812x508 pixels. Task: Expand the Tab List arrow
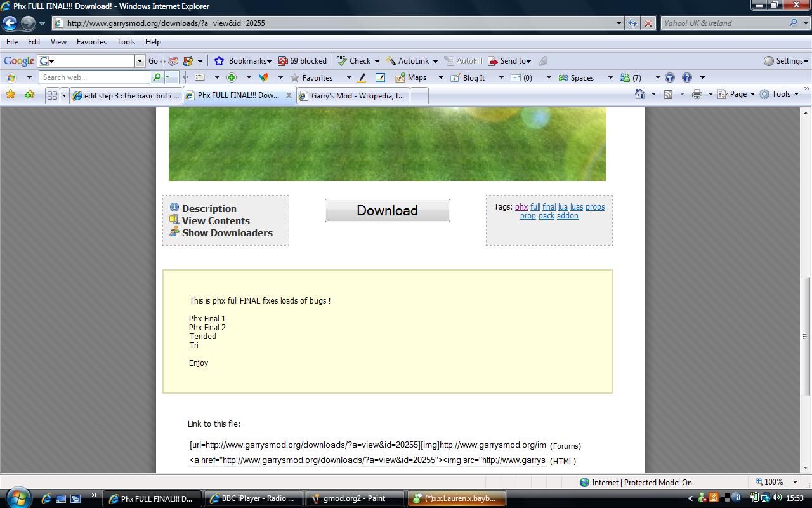tap(63, 95)
